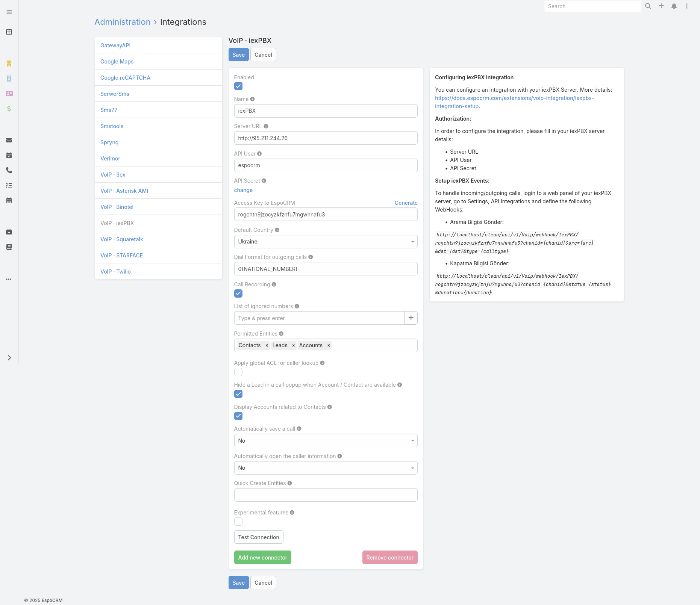This screenshot has width=700, height=605.
Task: Disable the Call Recording checkbox
Action: (x=238, y=293)
